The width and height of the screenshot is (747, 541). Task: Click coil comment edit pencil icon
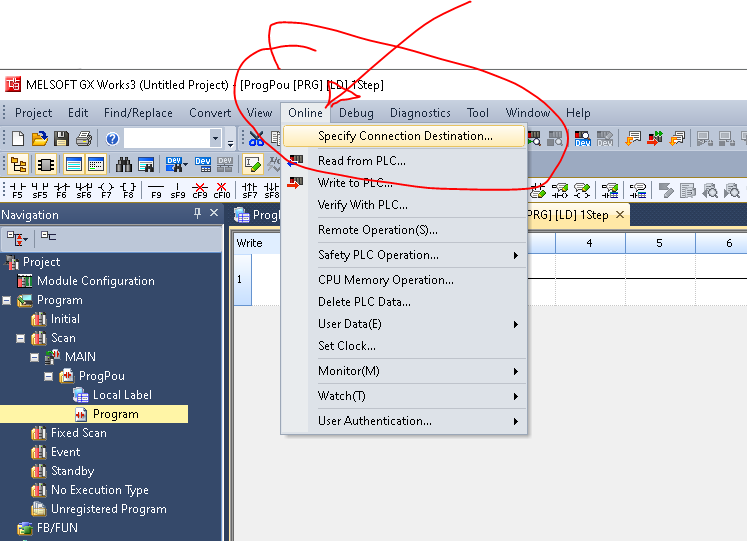(x=582, y=190)
